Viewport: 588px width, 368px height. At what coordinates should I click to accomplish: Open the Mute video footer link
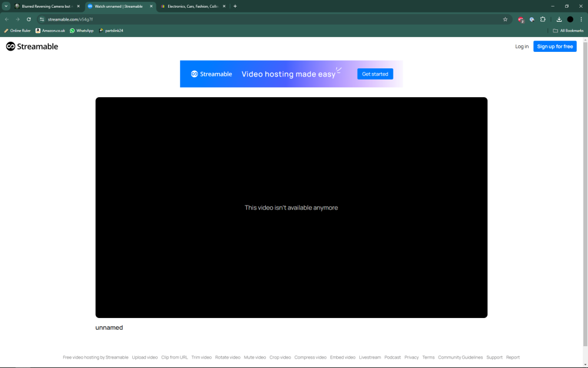tap(255, 357)
